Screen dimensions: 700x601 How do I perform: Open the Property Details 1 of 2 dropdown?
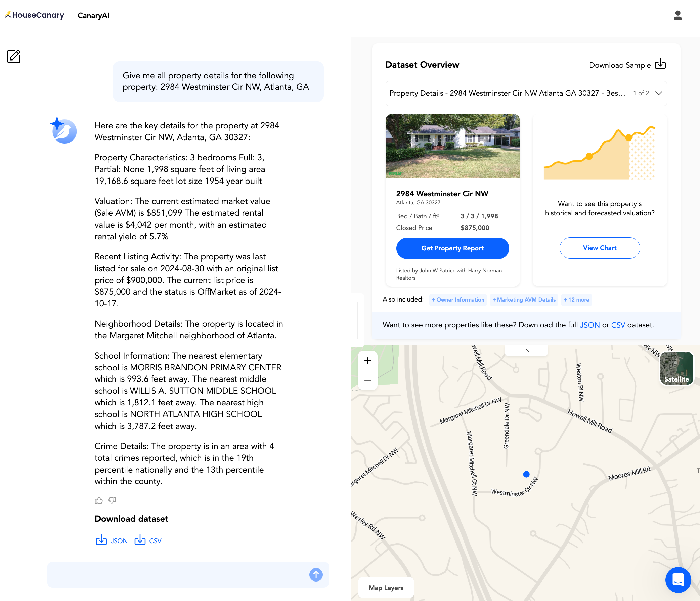tap(658, 93)
